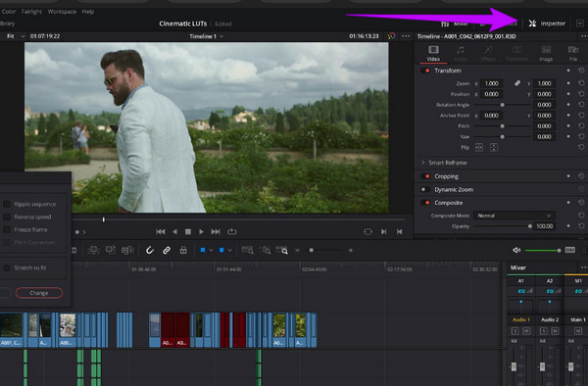Open the Help menu
The height and width of the screenshot is (386, 588).
pos(88,12)
